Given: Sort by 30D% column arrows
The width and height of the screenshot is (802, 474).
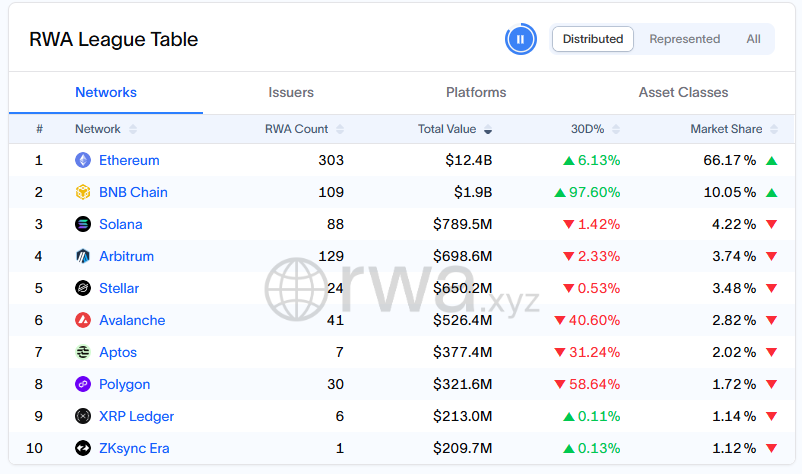Looking at the screenshot, I should [x=616, y=129].
